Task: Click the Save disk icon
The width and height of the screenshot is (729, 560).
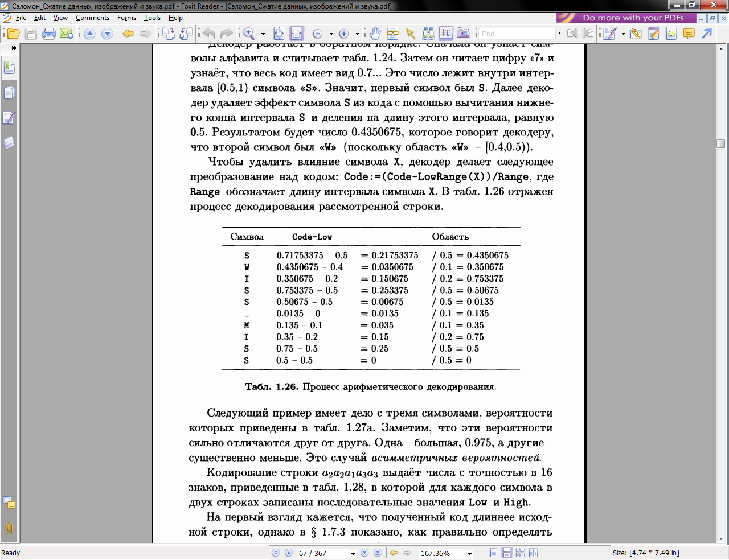Action: point(31,34)
